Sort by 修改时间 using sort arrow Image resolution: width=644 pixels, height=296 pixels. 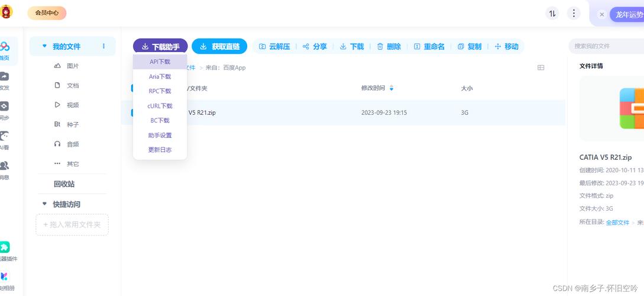pos(391,88)
